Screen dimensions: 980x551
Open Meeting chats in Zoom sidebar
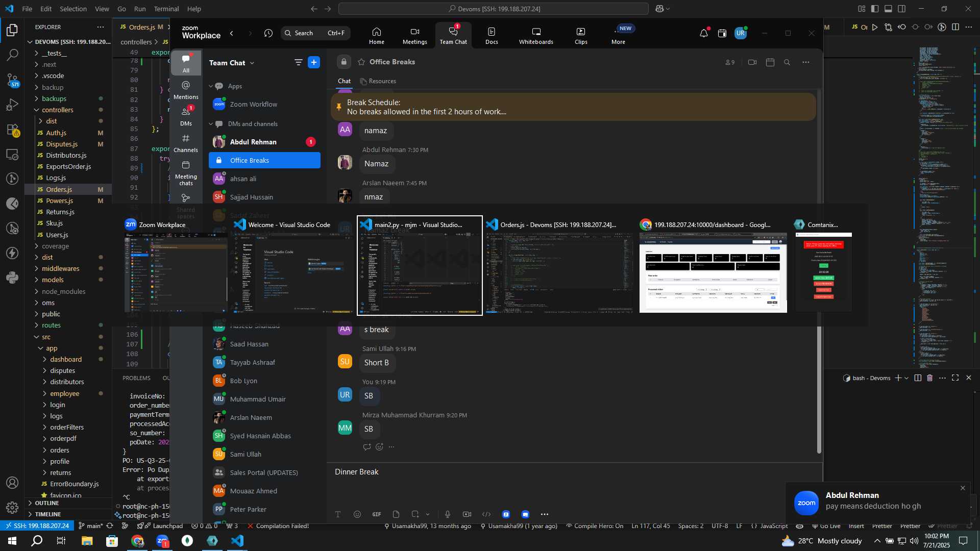186,173
